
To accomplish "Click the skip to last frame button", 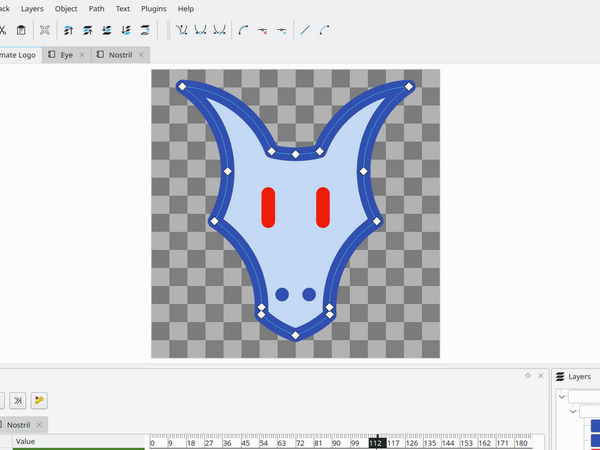I will [17, 400].
